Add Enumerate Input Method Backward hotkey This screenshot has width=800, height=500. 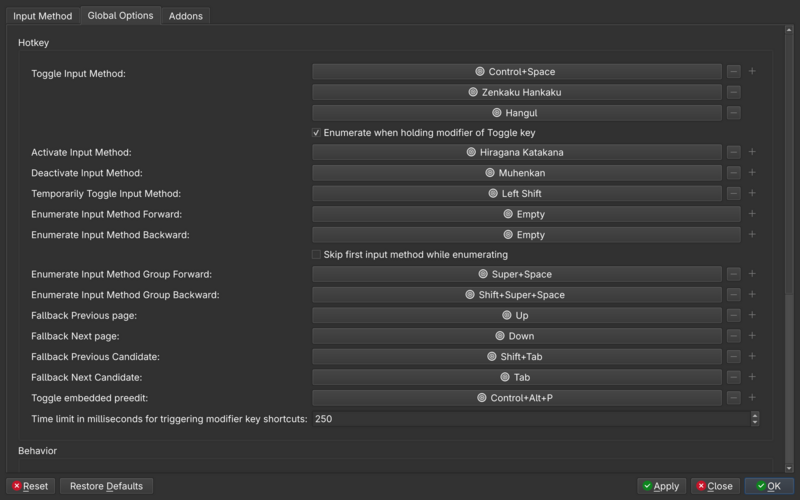click(x=752, y=235)
